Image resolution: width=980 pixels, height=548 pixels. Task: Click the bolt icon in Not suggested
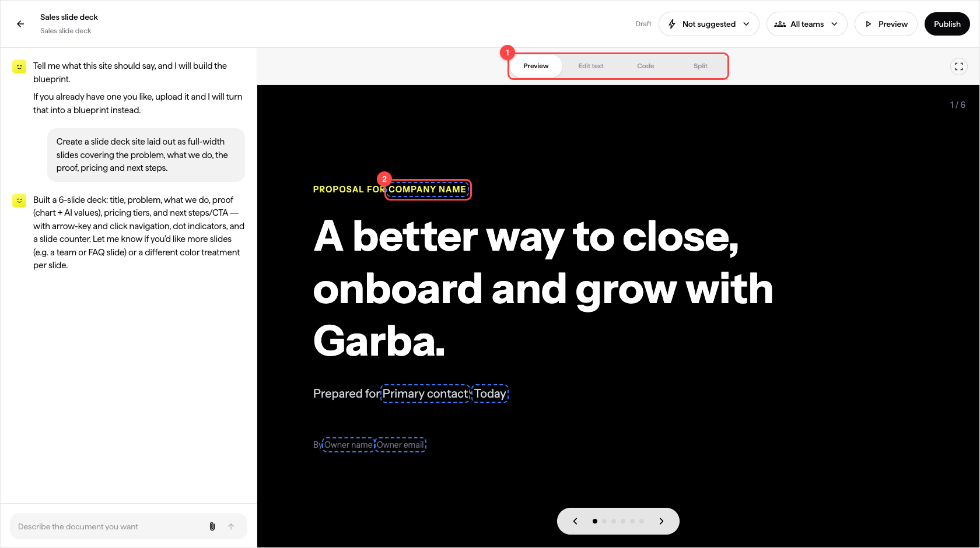click(672, 24)
